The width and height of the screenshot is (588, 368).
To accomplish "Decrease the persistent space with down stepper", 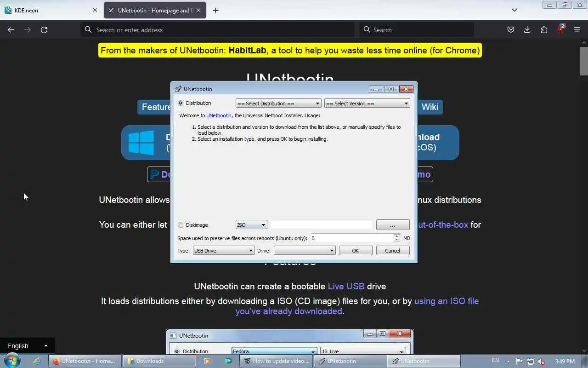I will [397, 241].
